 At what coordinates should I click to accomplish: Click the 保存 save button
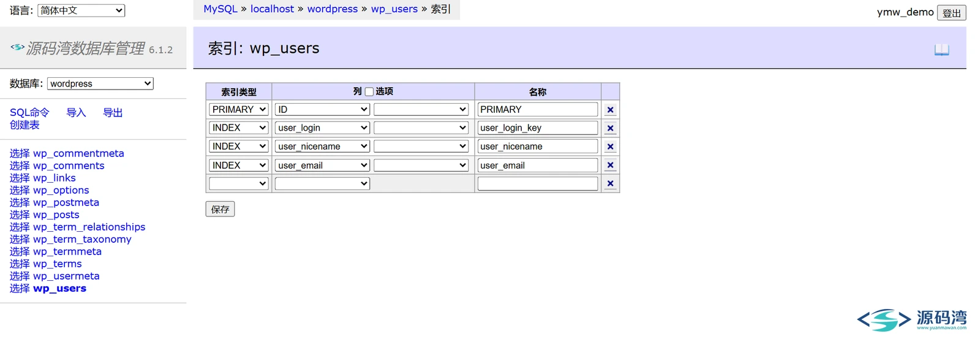[220, 209]
